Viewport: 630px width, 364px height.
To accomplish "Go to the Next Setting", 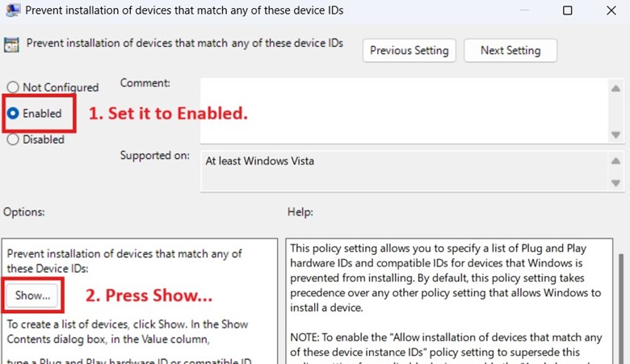I will tap(510, 50).
